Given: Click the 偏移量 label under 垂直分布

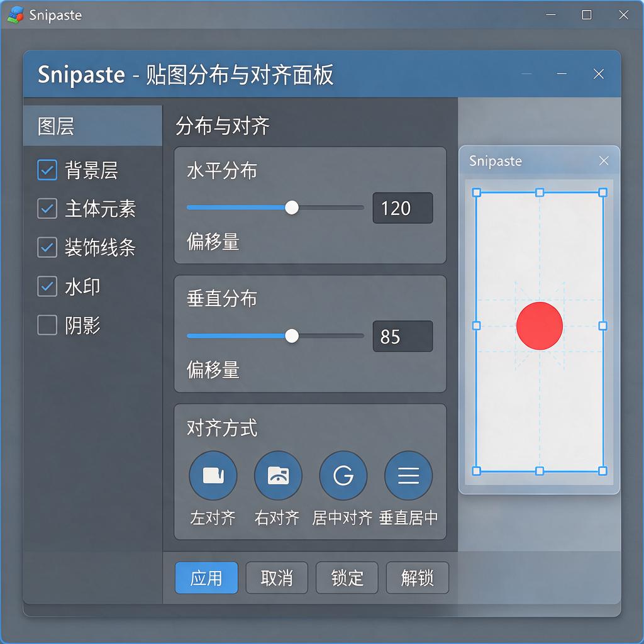Looking at the screenshot, I should pos(213,370).
